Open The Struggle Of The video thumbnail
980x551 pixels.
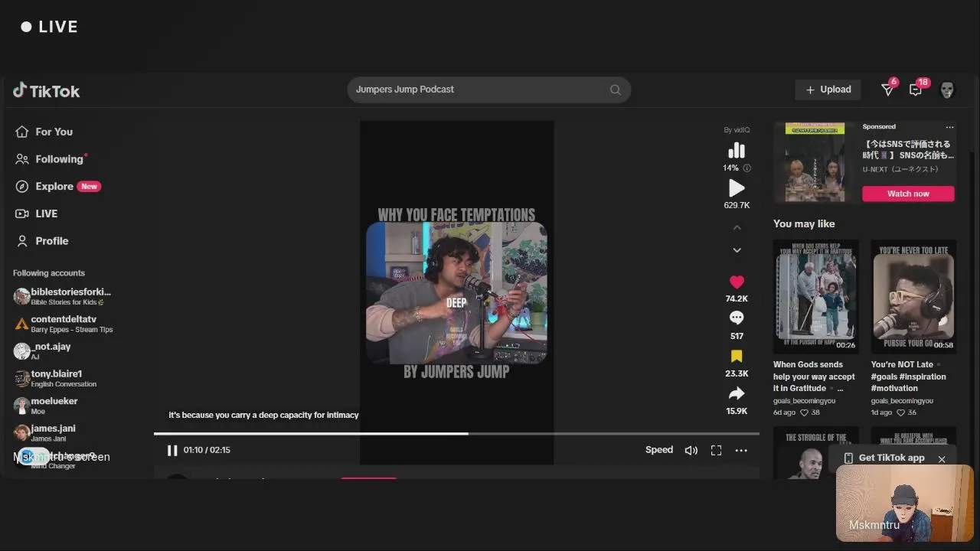[x=815, y=454]
